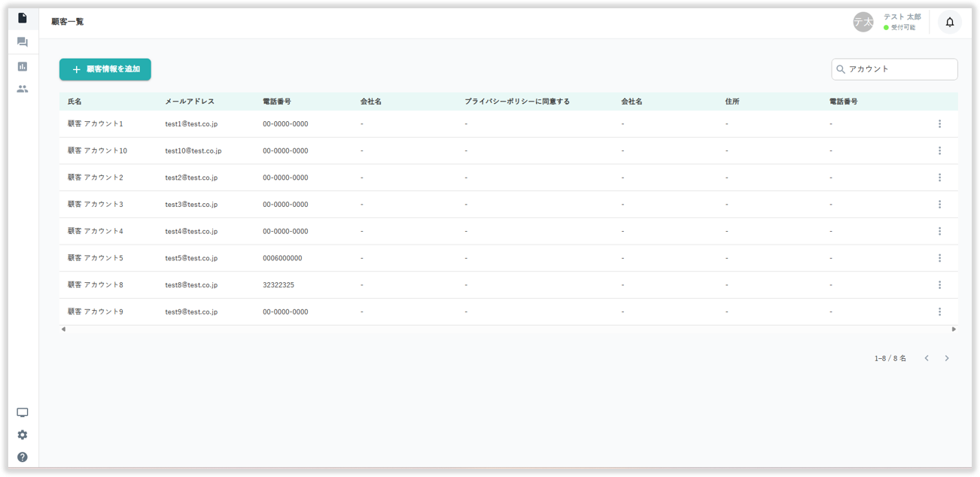Click the 顧客情報を追加 button

(105, 69)
